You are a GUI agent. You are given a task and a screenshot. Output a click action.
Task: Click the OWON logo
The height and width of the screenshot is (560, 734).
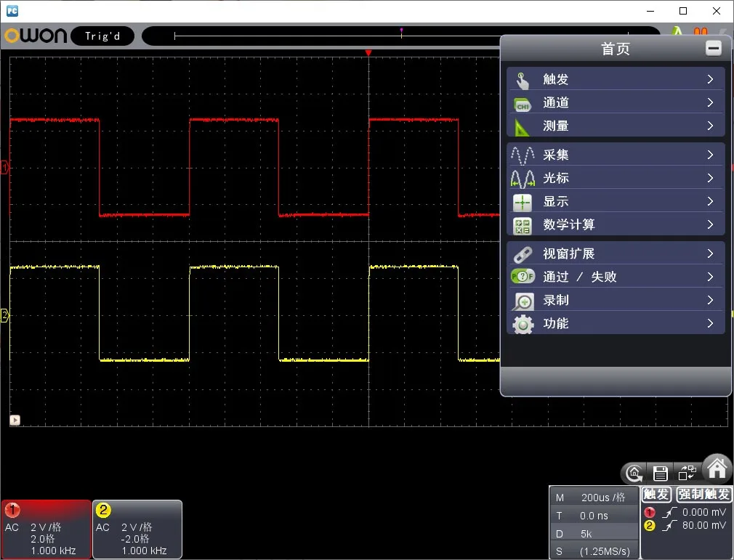tap(36, 35)
